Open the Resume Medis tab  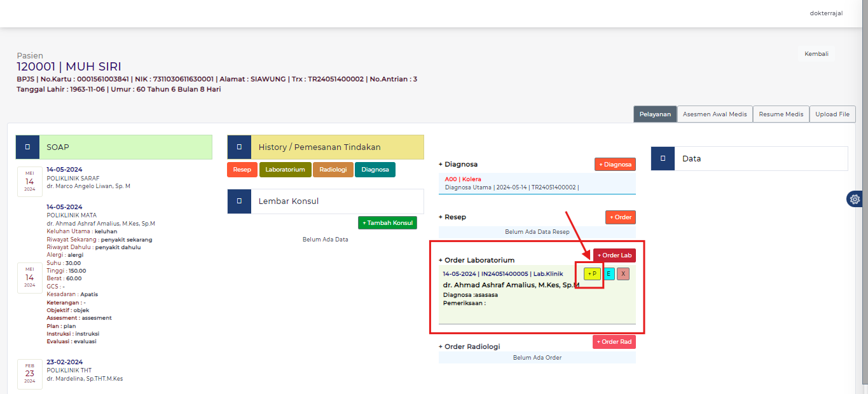[x=781, y=114]
